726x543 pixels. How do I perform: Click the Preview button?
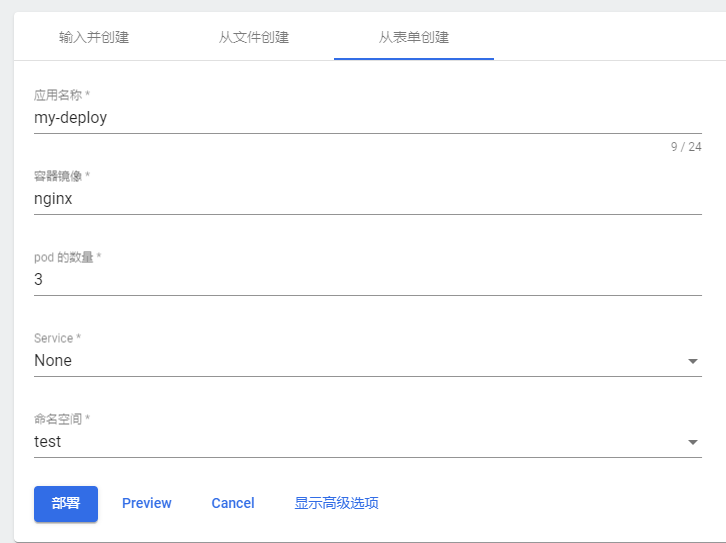[147, 503]
